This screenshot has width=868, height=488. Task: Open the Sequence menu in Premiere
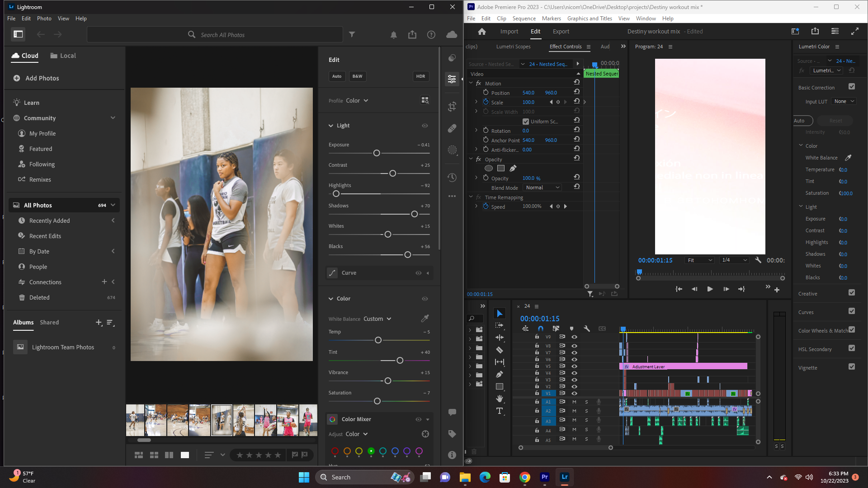524,19
